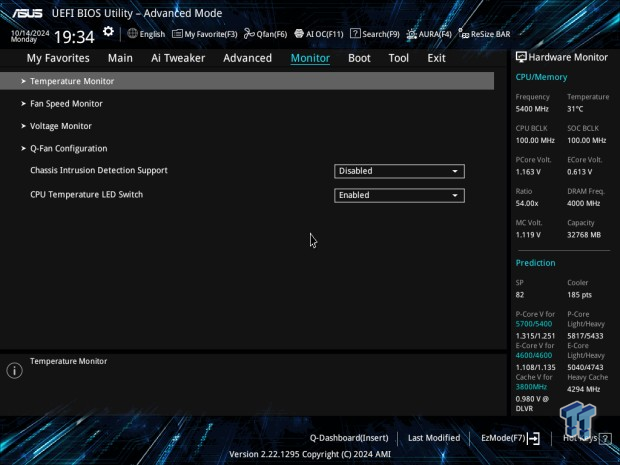Expand Q-Fan Configuration submenu

tap(68, 149)
